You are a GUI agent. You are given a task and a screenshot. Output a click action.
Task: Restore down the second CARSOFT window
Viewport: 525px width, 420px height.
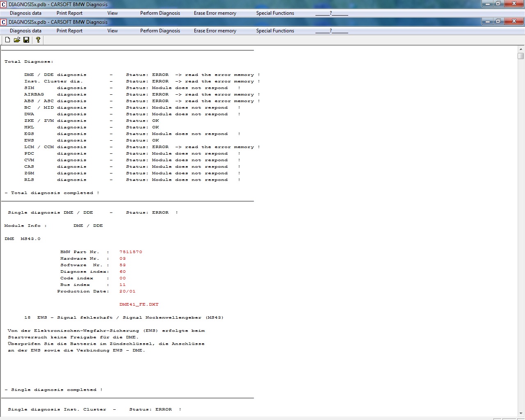pos(498,21)
